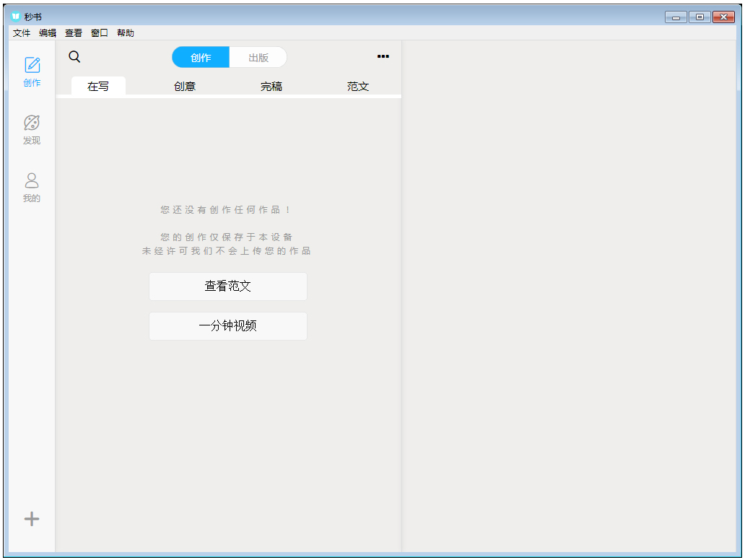This screenshot has height=560, width=745.
Task: Click the 一分钟视频 button
Action: (228, 326)
